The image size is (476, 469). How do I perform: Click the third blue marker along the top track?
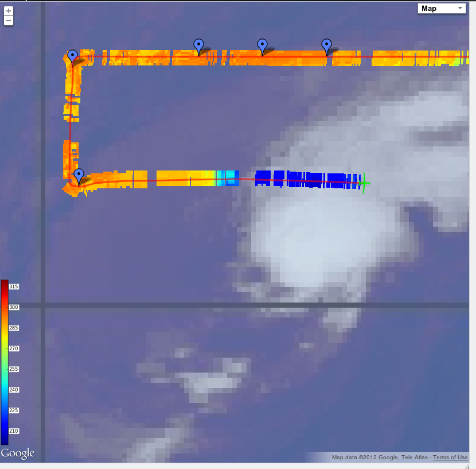pos(262,45)
